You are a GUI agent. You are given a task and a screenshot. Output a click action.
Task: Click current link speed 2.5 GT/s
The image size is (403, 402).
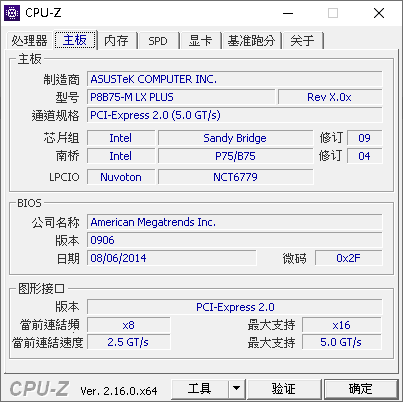click(129, 342)
